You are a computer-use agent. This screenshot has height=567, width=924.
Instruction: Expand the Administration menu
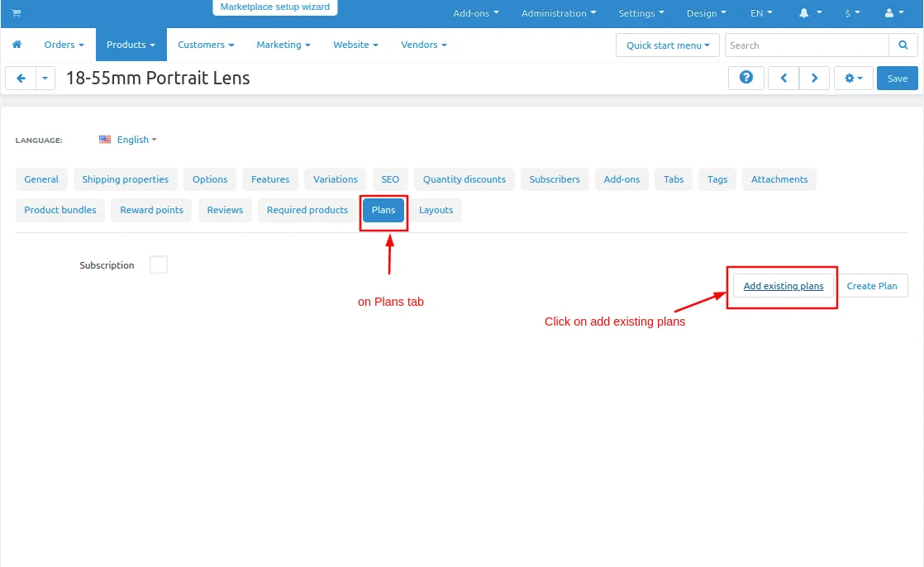pos(559,13)
